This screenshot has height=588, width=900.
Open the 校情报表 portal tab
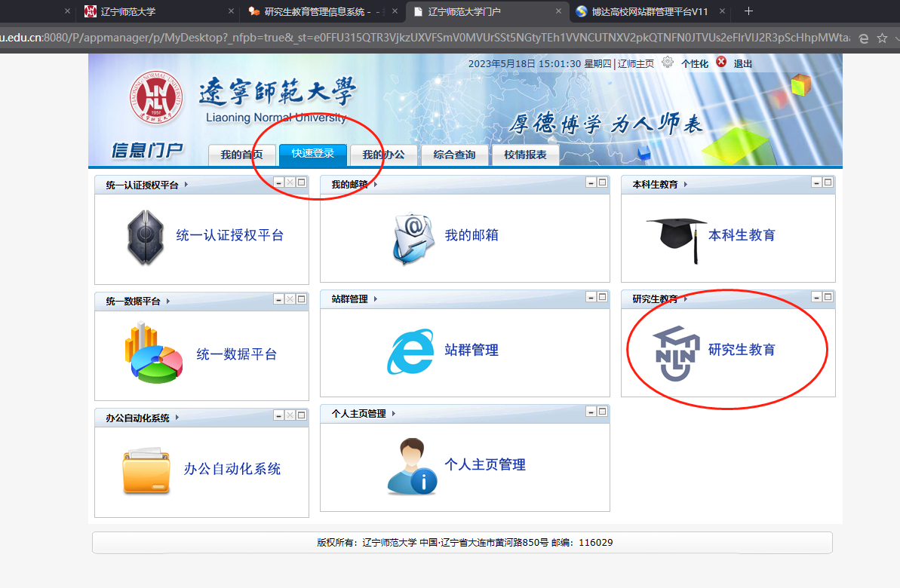(525, 155)
